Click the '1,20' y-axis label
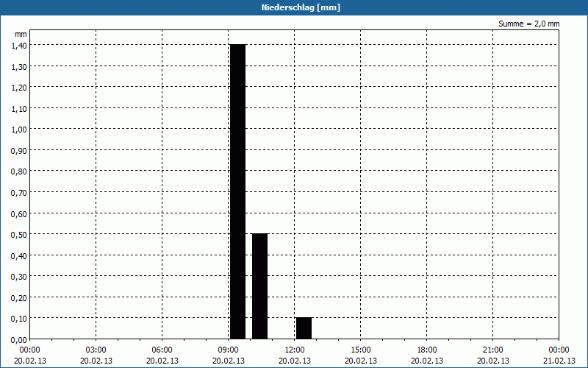This screenshot has width=588, height=368. [x=19, y=88]
